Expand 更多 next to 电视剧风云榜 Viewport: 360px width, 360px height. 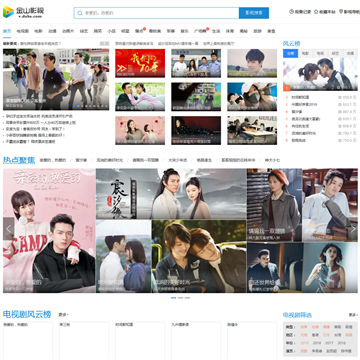tap(64, 314)
